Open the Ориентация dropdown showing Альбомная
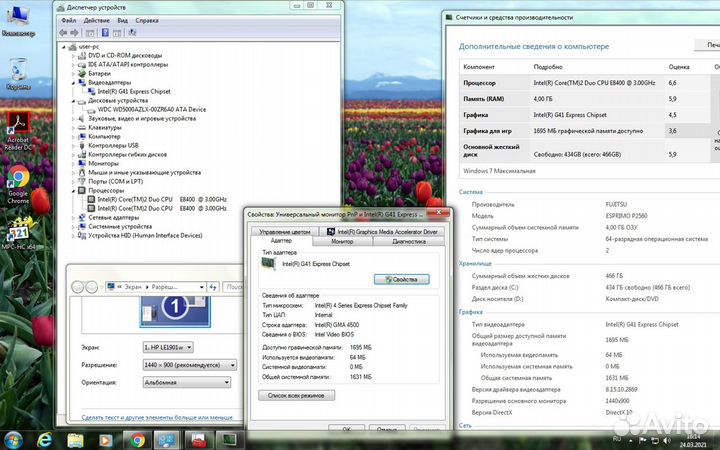 coord(186,382)
